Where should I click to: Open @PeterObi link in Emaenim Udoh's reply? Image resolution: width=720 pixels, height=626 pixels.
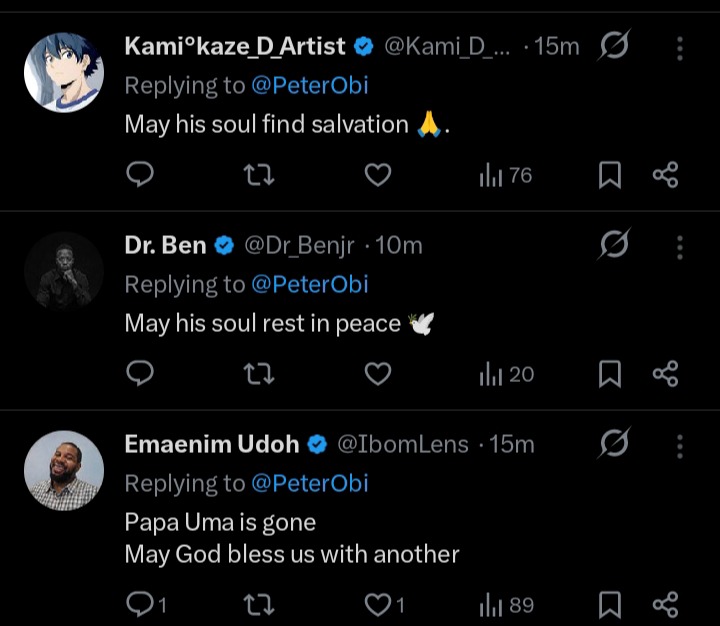point(309,483)
